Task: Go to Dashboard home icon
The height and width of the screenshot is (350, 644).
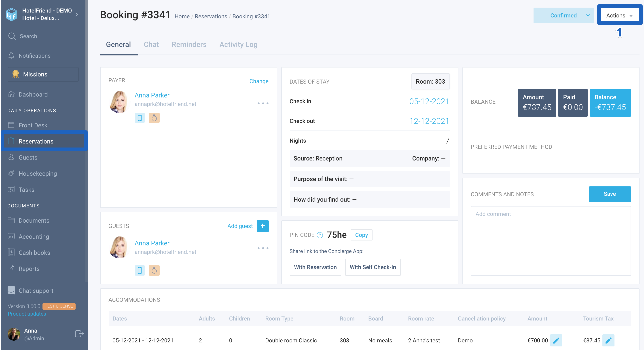Action: coord(11,94)
